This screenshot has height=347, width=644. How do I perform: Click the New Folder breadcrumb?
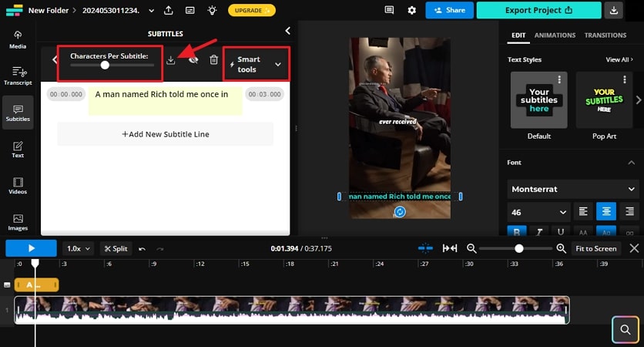pos(49,11)
